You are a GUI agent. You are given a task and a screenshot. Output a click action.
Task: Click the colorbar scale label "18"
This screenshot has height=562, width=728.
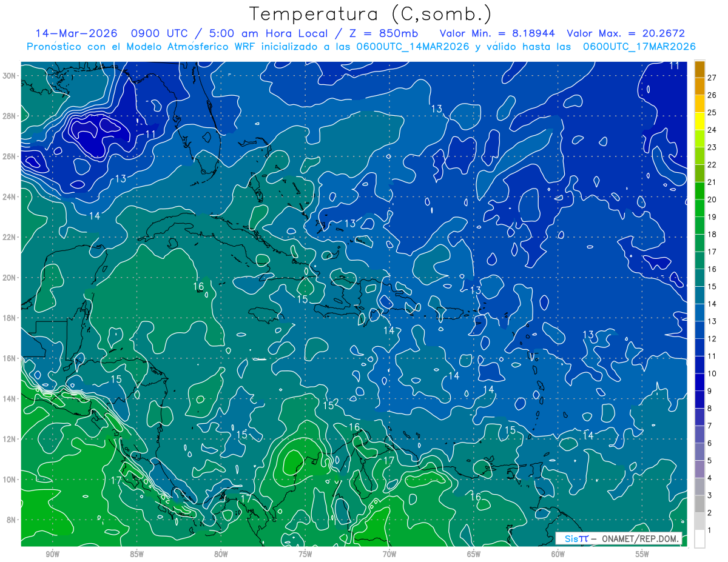coord(712,235)
